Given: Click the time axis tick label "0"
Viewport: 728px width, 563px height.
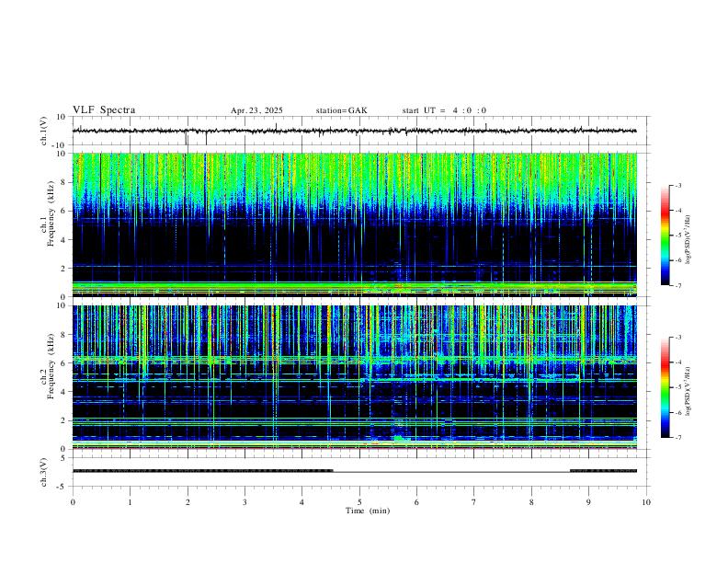Looking at the screenshot, I should click(x=73, y=502).
